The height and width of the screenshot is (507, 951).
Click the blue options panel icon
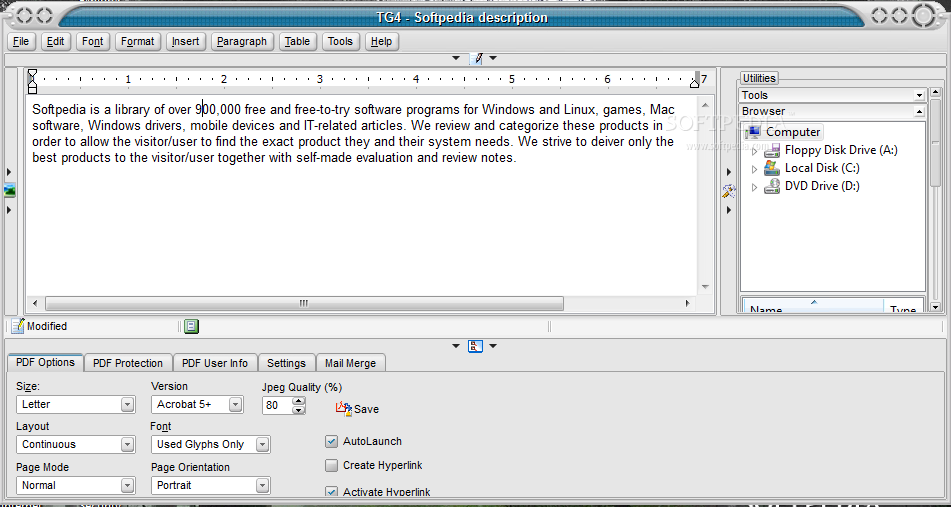point(476,346)
